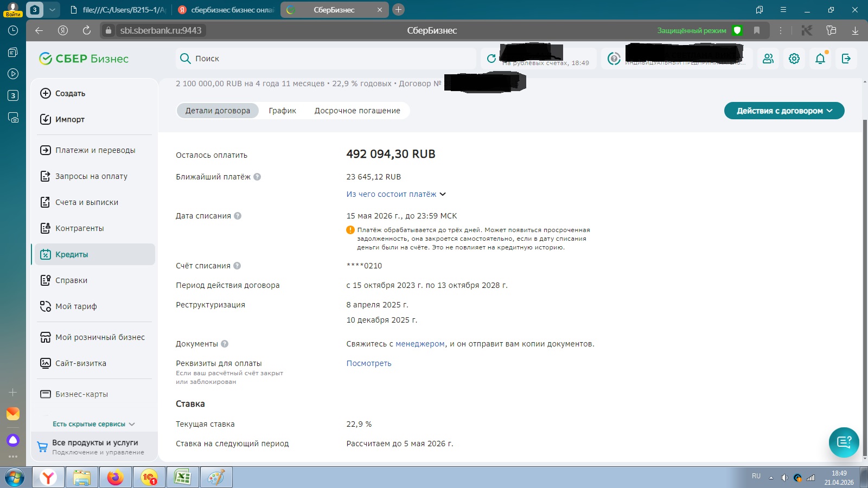This screenshot has width=868, height=488.
Task: Open Досрочное погашение tab
Action: click(x=357, y=111)
